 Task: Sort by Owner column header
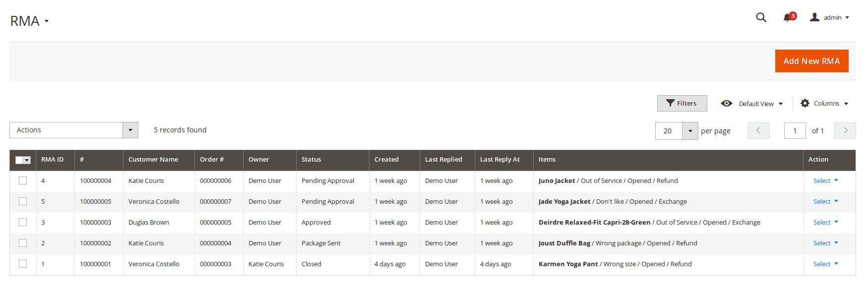coord(270,160)
